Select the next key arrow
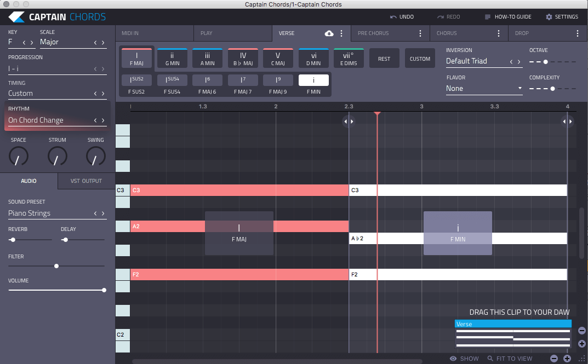Screen dimensions: 588x364 click(32, 43)
